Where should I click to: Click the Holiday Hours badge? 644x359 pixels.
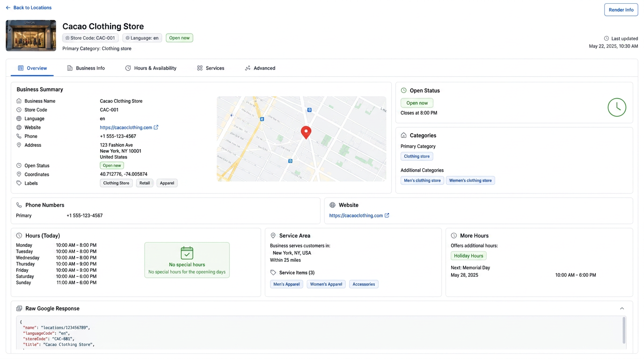point(468,256)
